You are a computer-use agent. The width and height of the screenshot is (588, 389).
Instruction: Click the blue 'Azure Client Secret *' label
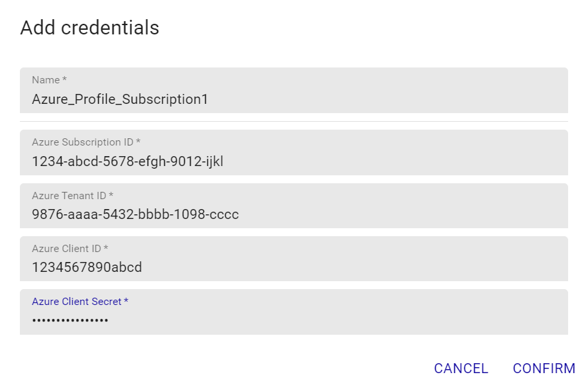tap(80, 302)
